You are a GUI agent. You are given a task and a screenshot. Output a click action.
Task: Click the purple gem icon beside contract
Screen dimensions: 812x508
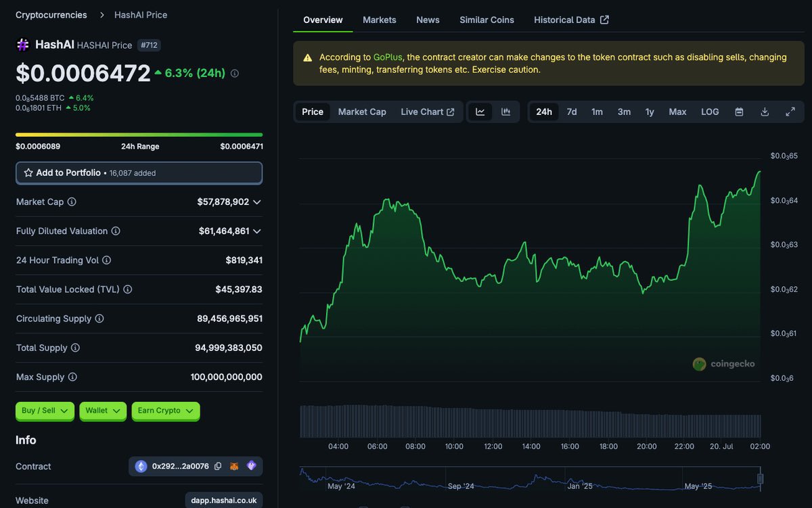pos(252,466)
